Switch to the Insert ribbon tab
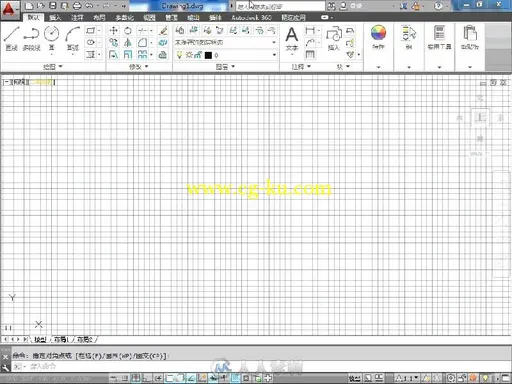 pyautogui.click(x=55, y=17)
